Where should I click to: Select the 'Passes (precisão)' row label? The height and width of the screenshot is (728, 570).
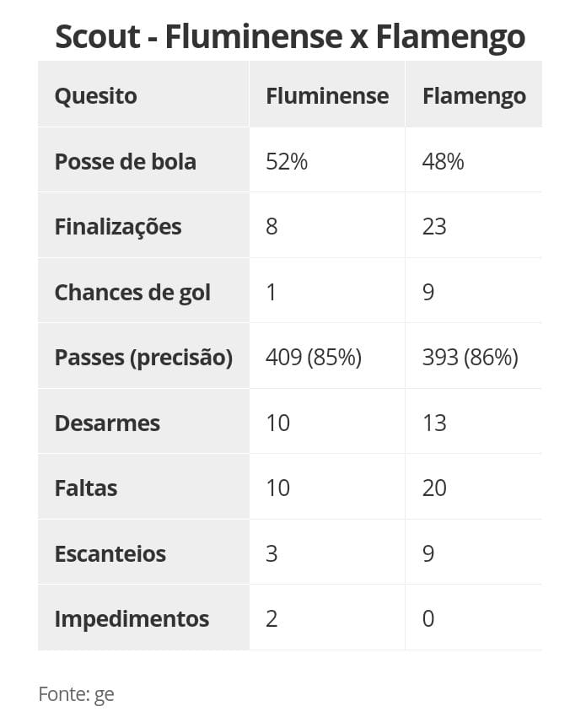tap(142, 358)
